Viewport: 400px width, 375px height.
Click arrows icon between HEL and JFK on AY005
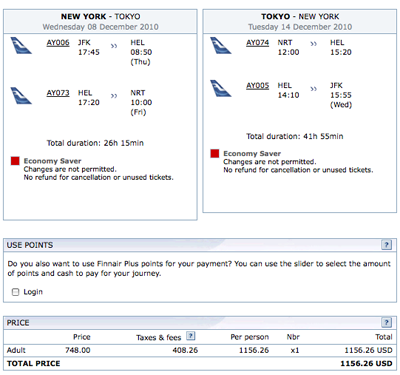click(x=314, y=89)
